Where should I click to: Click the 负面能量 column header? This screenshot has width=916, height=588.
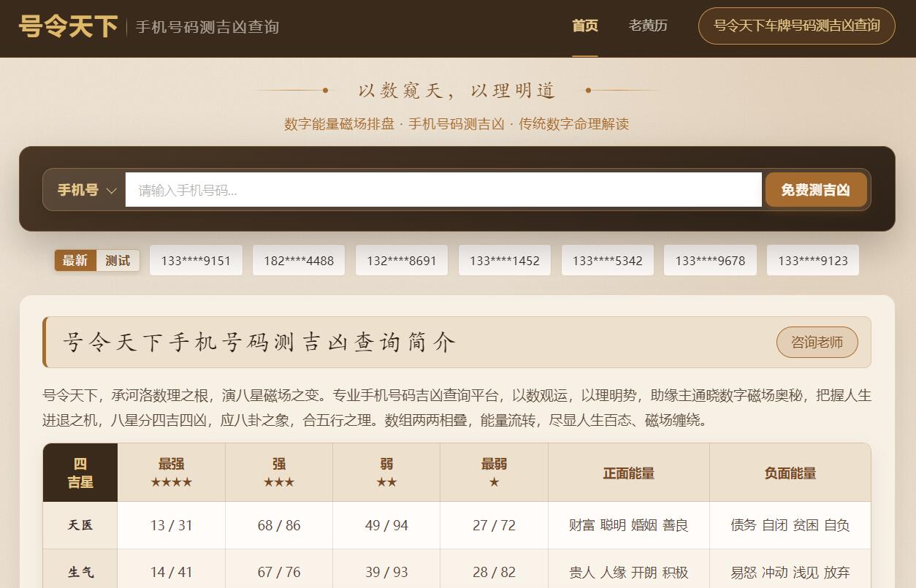tap(790, 473)
